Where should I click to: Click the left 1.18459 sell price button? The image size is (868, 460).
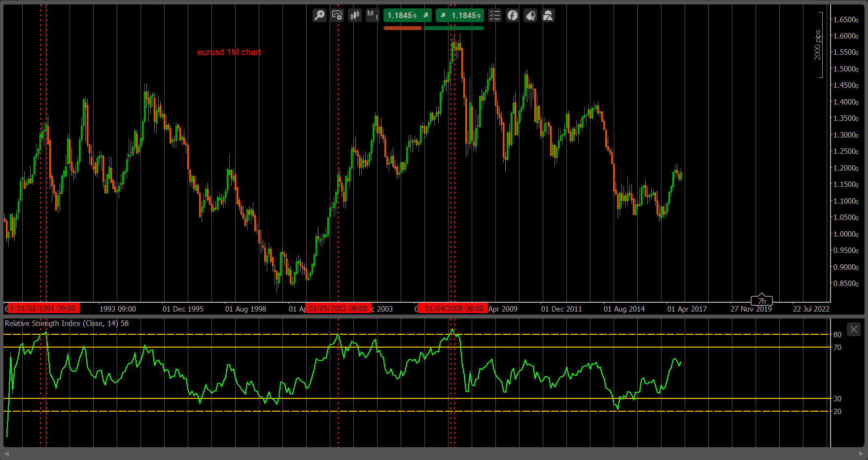[x=408, y=15]
